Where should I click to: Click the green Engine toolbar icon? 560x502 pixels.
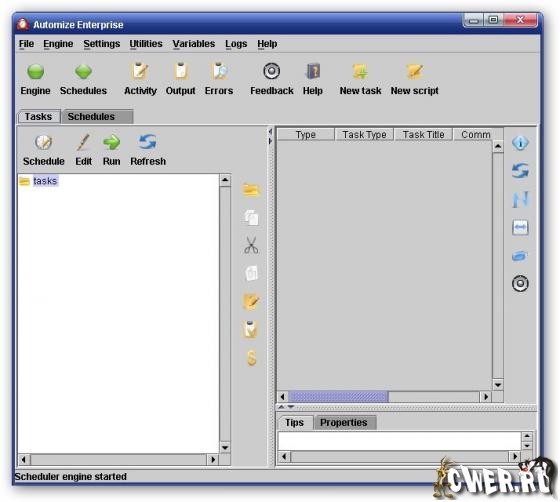click(35, 72)
